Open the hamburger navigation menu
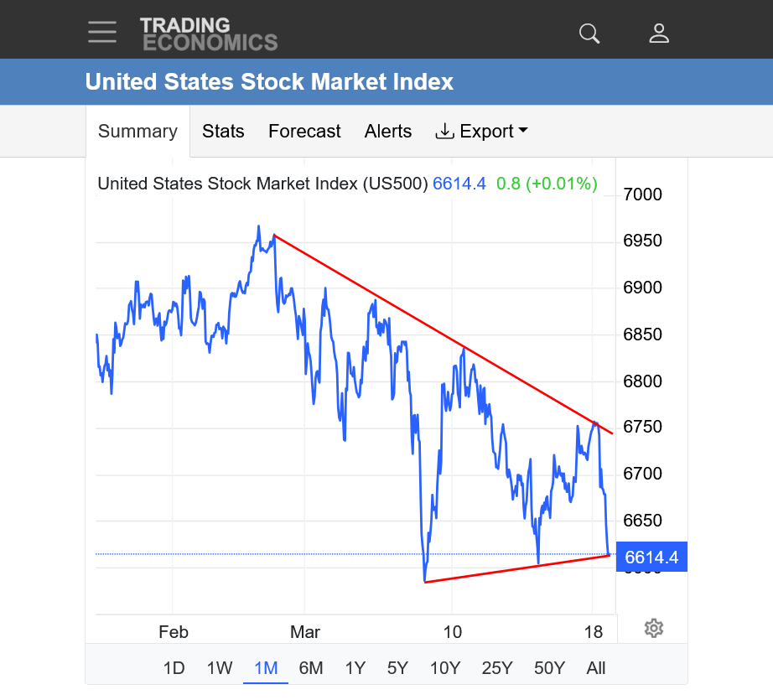 pyautogui.click(x=102, y=32)
